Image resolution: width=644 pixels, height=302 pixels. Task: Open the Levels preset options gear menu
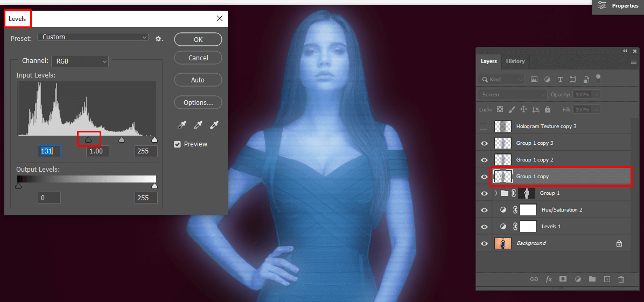click(x=159, y=39)
